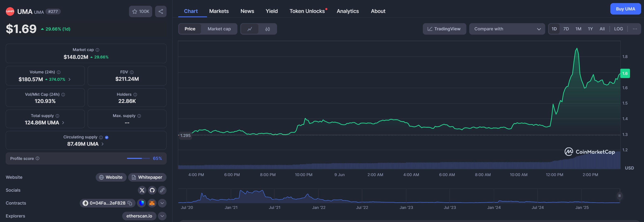Viewport: 644px width, 222px height.
Task: Click the 65% profile score value
Action: 157,158
